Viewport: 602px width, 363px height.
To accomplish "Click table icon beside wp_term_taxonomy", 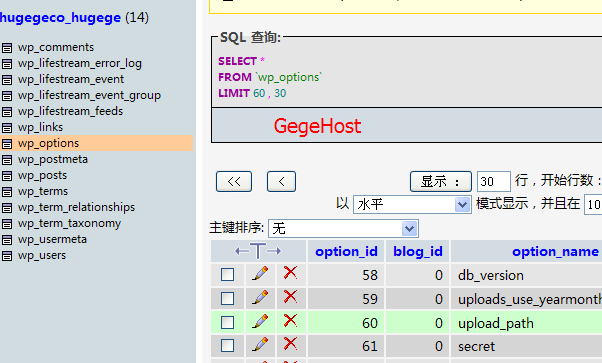I will [7, 224].
